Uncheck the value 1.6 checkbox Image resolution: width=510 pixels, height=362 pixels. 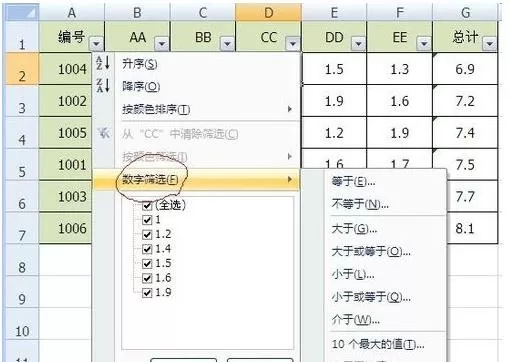click(x=147, y=278)
